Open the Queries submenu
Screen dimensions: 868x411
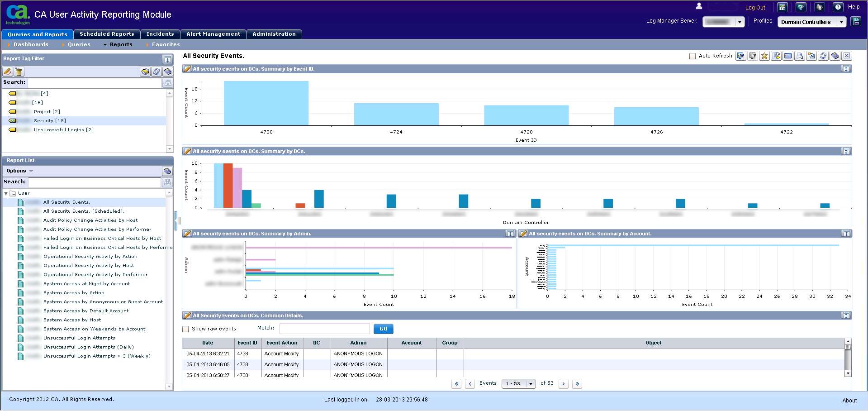point(79,44)
